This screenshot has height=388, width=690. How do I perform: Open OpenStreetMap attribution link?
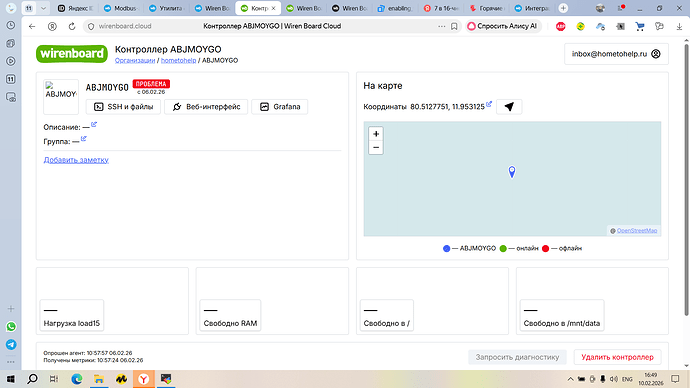[637, 231]
